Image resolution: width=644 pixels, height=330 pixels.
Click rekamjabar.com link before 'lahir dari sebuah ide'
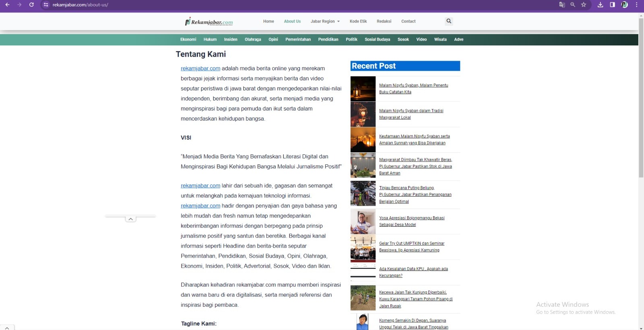click(200, 186)
